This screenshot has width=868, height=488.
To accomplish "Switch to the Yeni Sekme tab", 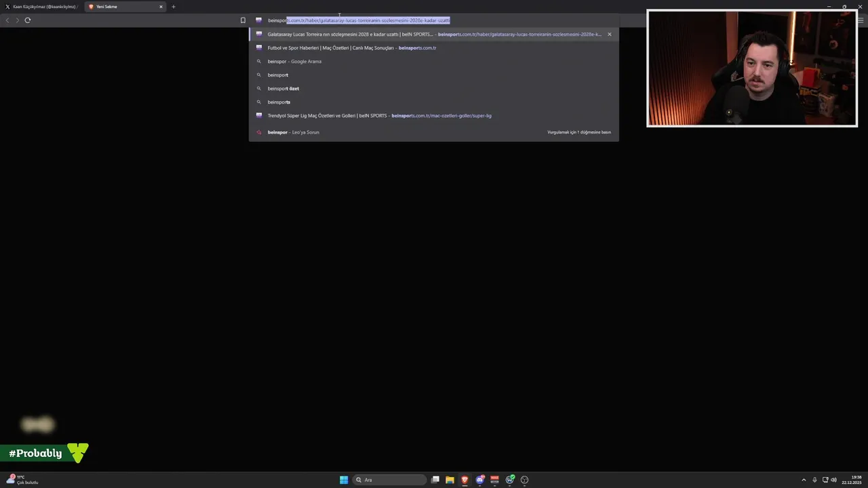I will point(125,7).
